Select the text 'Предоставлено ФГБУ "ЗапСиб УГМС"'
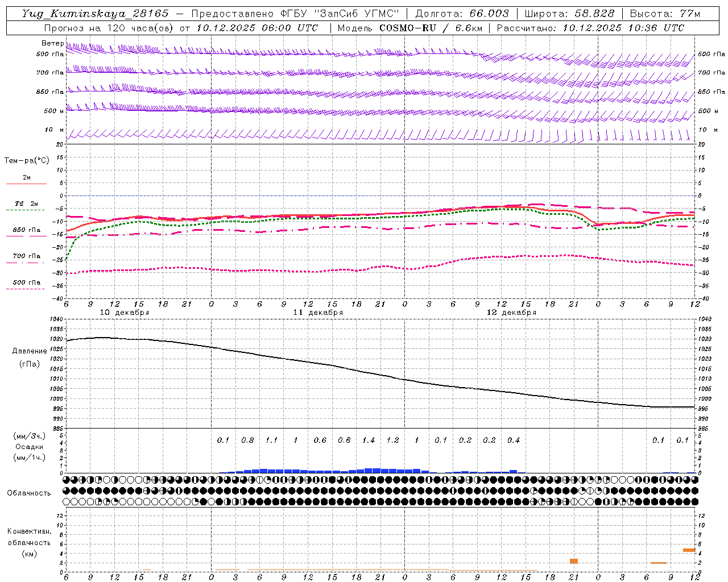The height and width of the screenshot is (582, 728). click(x=296, y=14)
